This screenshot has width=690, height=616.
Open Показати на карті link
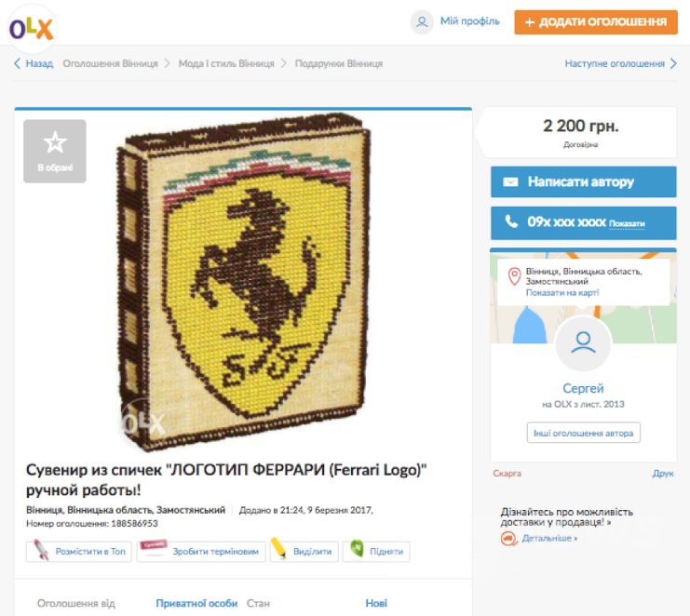pyautogui.click(x=562, y=292)
